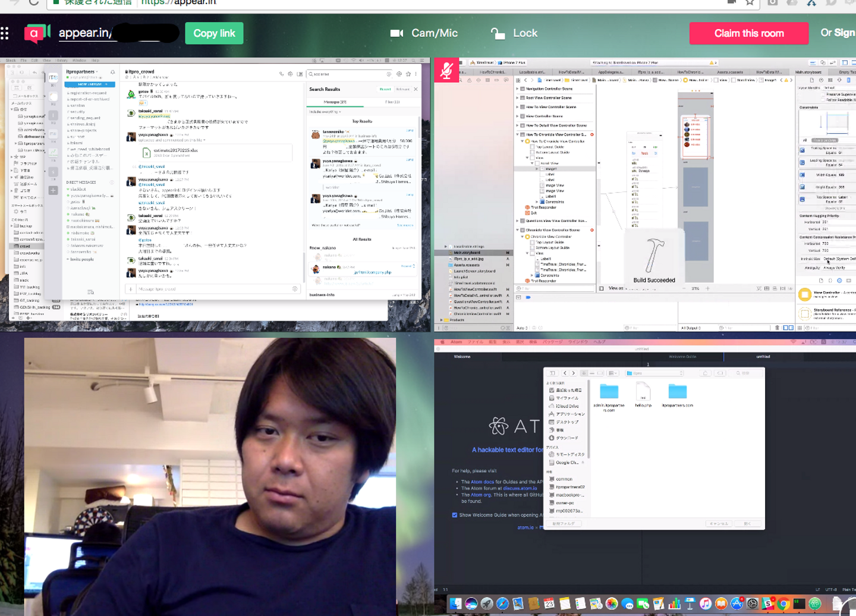Viewport: 856px width, 616px height.
Task: Open the itpro folder path dropdown
Action: (654, 373)
